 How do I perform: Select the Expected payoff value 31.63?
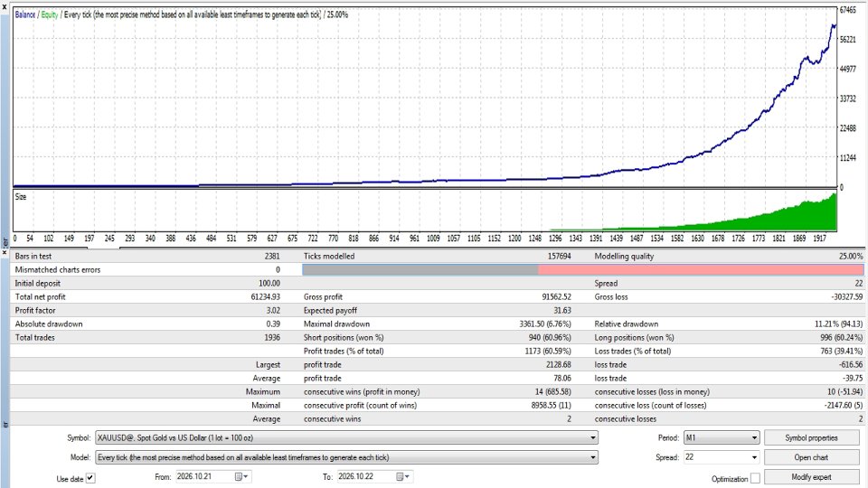[562, 310]
